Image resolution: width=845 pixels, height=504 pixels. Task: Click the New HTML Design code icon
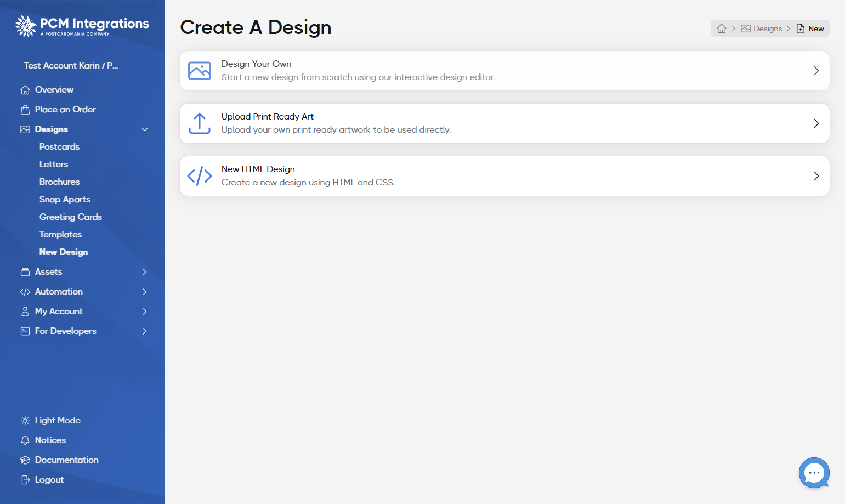coord(200,176)
